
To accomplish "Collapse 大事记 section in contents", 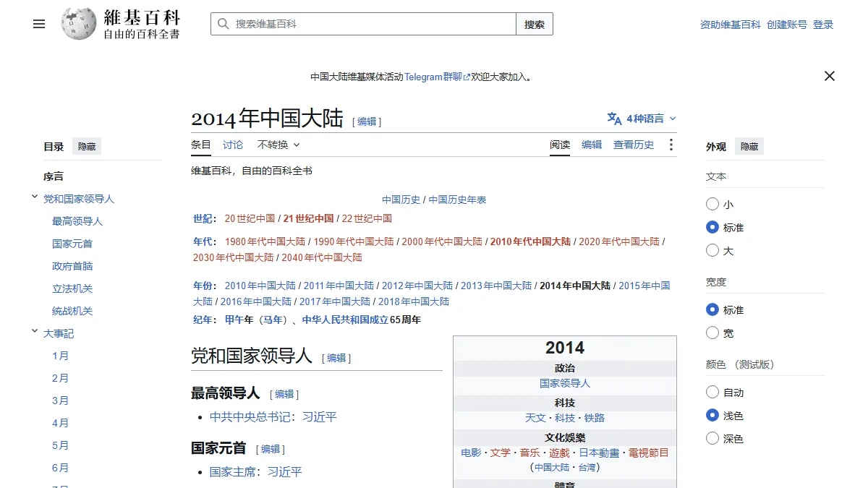I will [x=34, y=331].
